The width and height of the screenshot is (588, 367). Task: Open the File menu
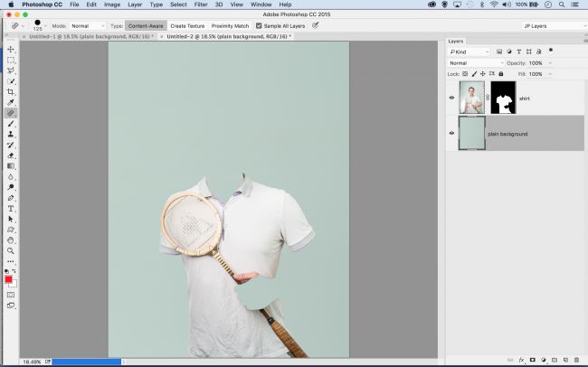coord(74,5)
